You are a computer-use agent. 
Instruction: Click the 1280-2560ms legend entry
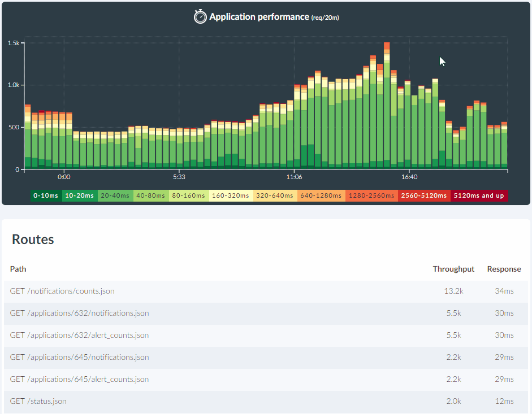[372, 195]
